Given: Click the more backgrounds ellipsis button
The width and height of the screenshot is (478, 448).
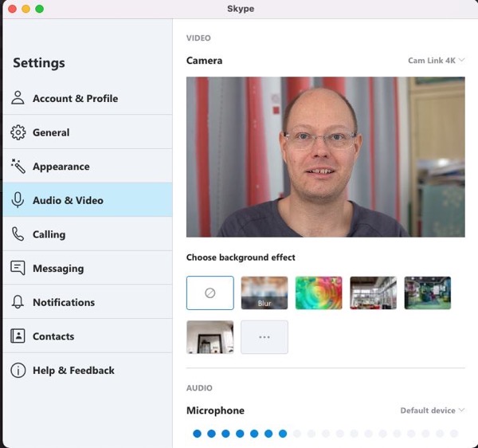Looking at the screenshot, I should (x=264, y=337).
